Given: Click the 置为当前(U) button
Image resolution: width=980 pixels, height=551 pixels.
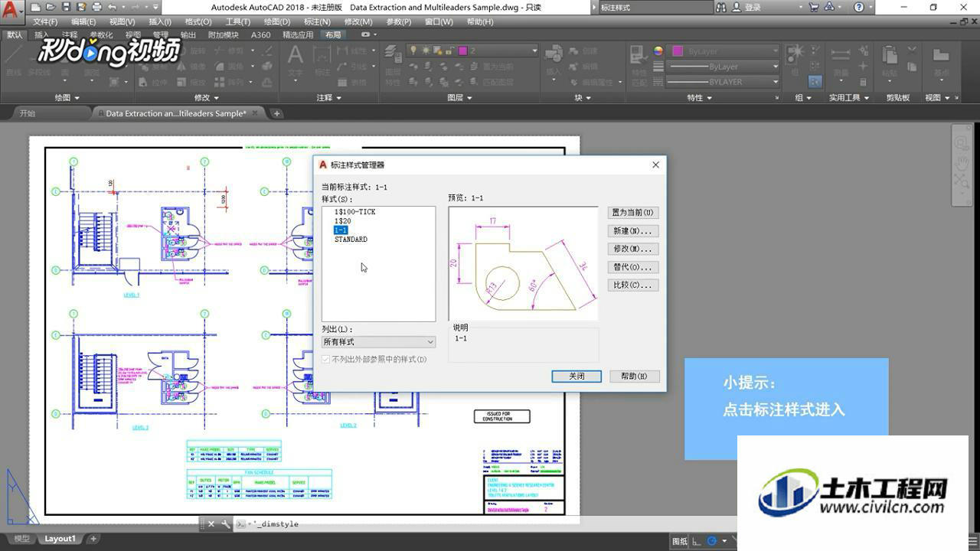Looking at the screenshot, I should tap(632, 213).
